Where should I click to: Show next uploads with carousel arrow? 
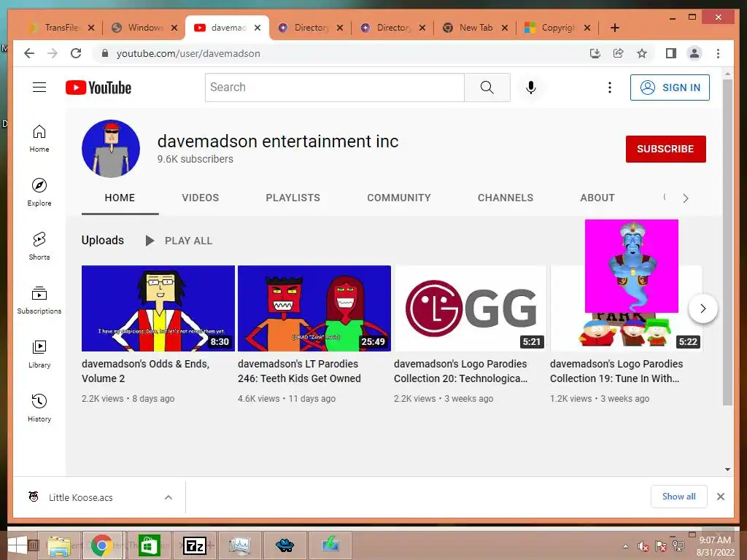703,308
